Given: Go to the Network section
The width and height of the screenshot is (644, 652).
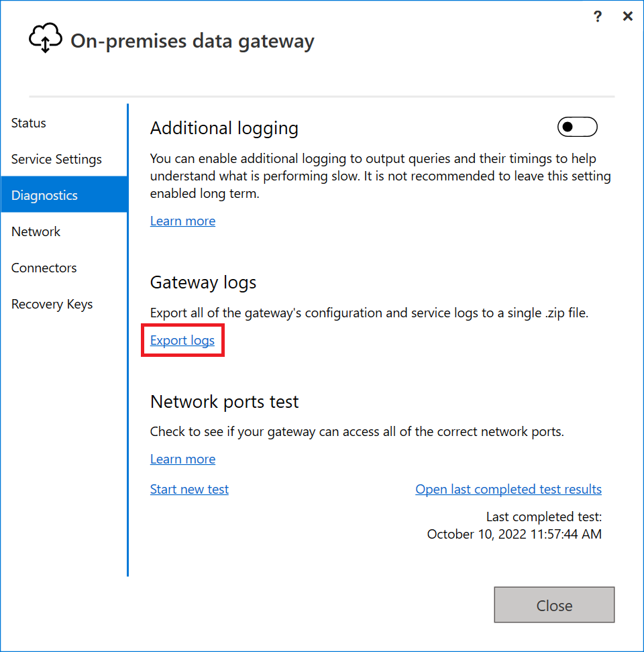Looking at the screenshot, I should point(36,231).
